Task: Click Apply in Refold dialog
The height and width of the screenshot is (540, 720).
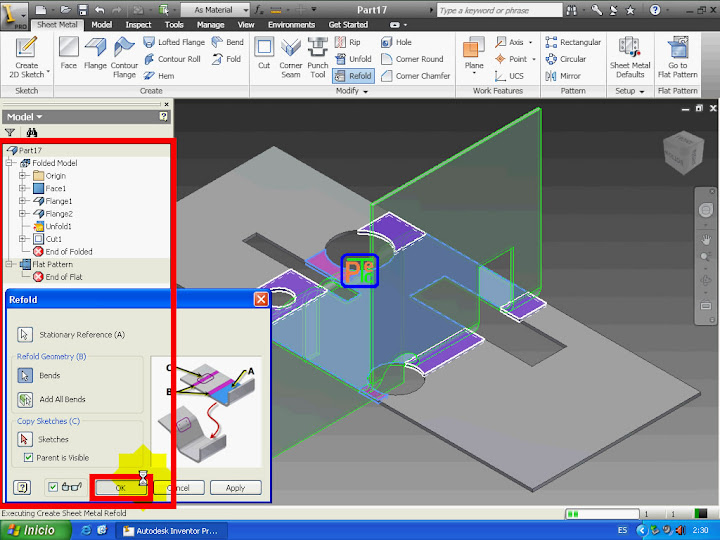Action: click(x=236, y=488)
